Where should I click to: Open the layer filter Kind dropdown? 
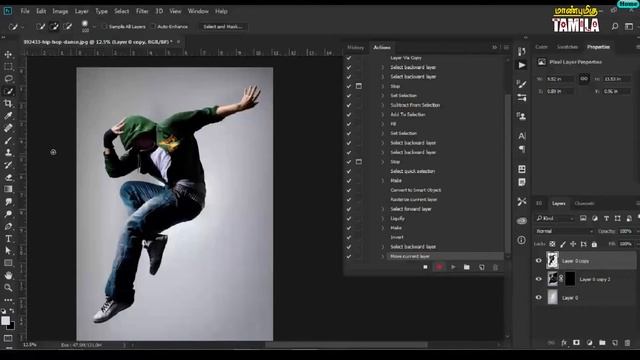[x=555, y=218]
